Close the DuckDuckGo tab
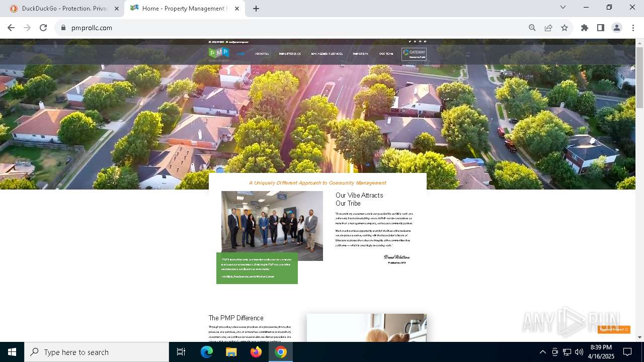 click(x=117, y=9)
